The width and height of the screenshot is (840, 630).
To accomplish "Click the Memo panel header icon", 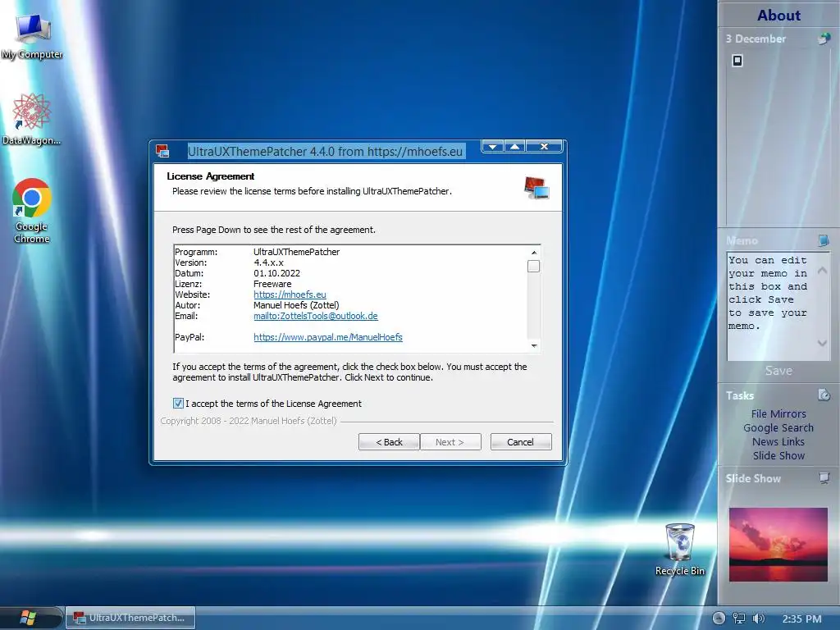I will pyautogui.click(x=824, y=240).
